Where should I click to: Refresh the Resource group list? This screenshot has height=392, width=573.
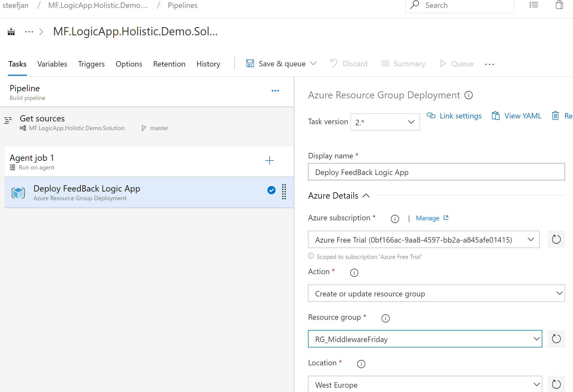556,339
